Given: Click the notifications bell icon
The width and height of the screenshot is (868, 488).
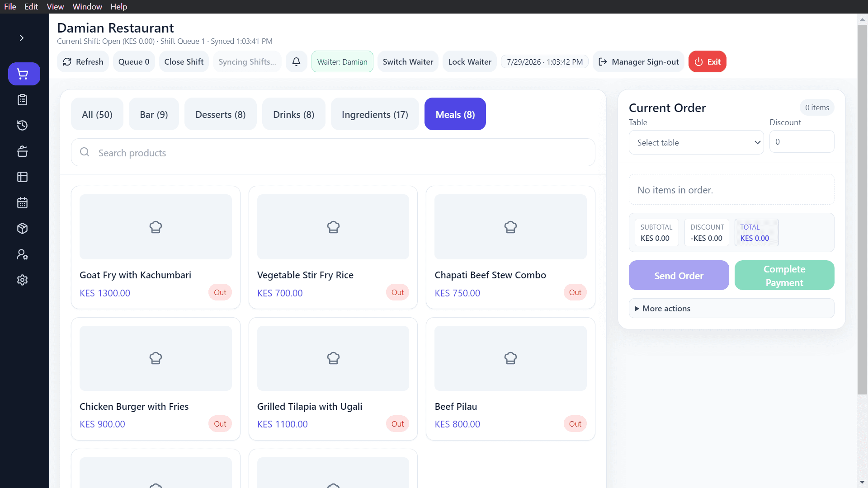Looking at the screenshot, I should 297,61.
